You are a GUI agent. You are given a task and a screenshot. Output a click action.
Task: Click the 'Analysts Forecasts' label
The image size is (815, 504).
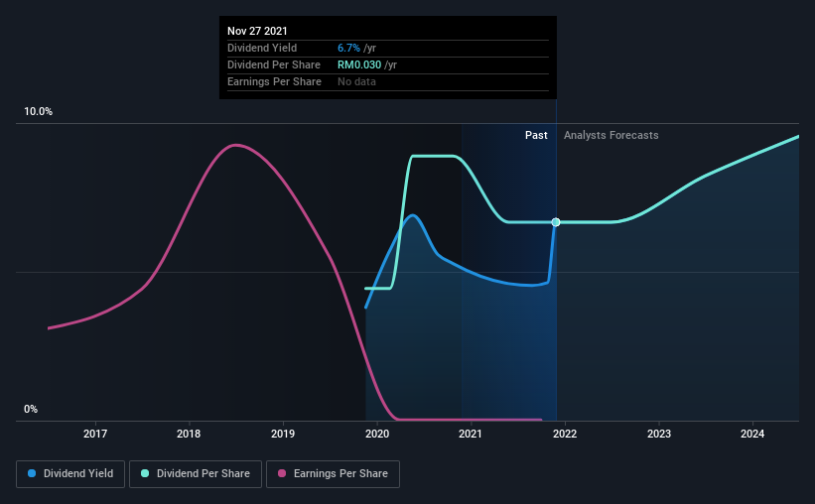coord(611,135)
